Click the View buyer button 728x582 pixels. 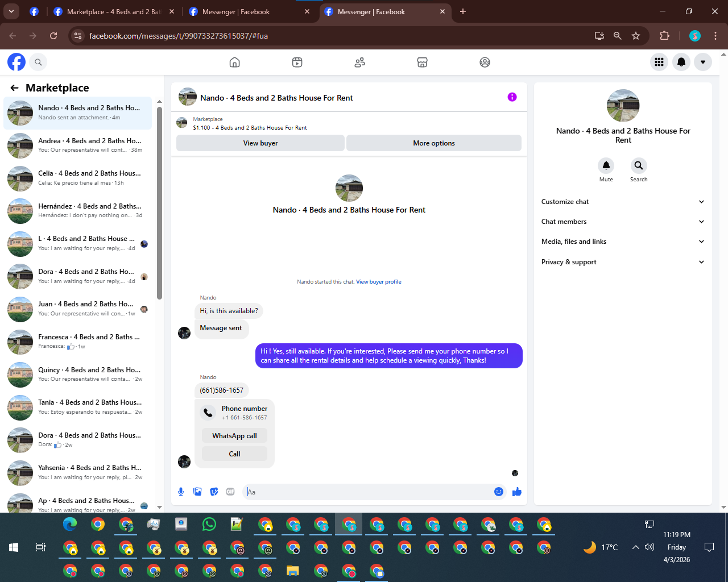(x=260, y=143)
